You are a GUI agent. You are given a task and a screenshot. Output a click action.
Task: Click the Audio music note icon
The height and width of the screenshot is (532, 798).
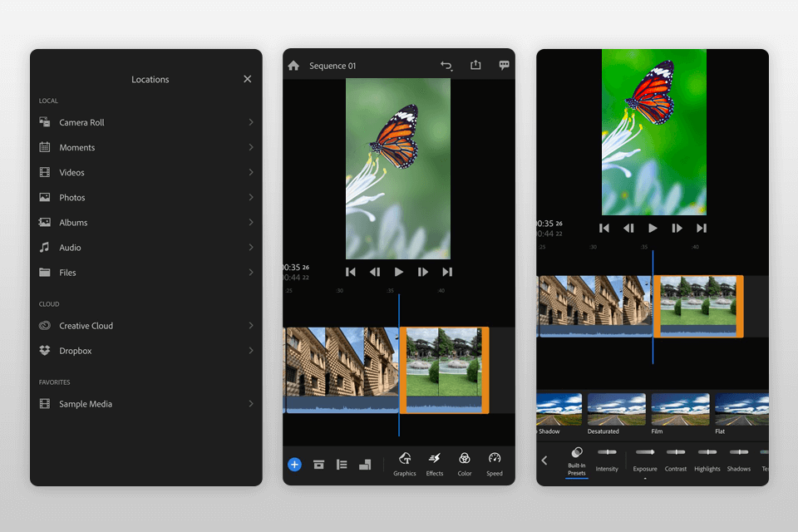click(x=45, y=247)
